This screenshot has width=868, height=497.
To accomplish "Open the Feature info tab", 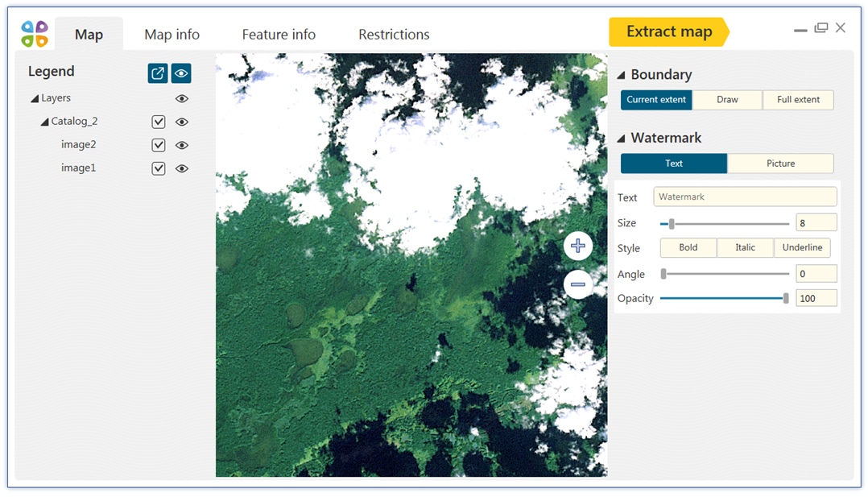I will [279, 35].
